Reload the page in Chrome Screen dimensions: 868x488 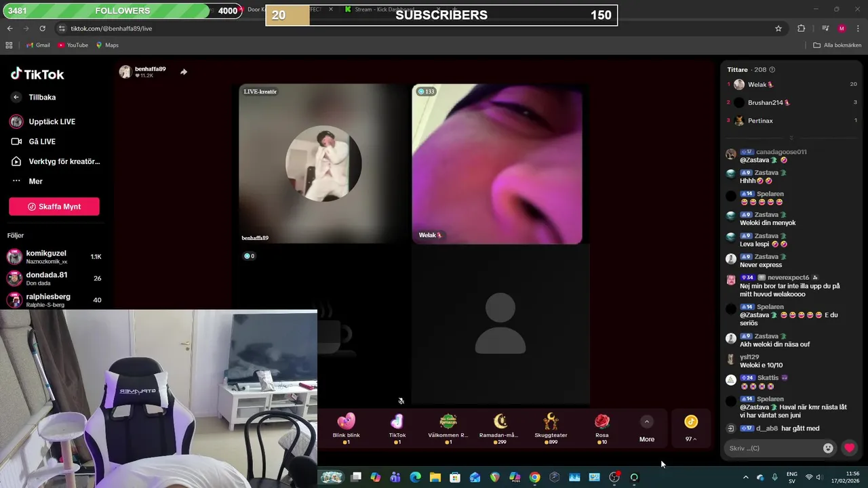point(43,28)
